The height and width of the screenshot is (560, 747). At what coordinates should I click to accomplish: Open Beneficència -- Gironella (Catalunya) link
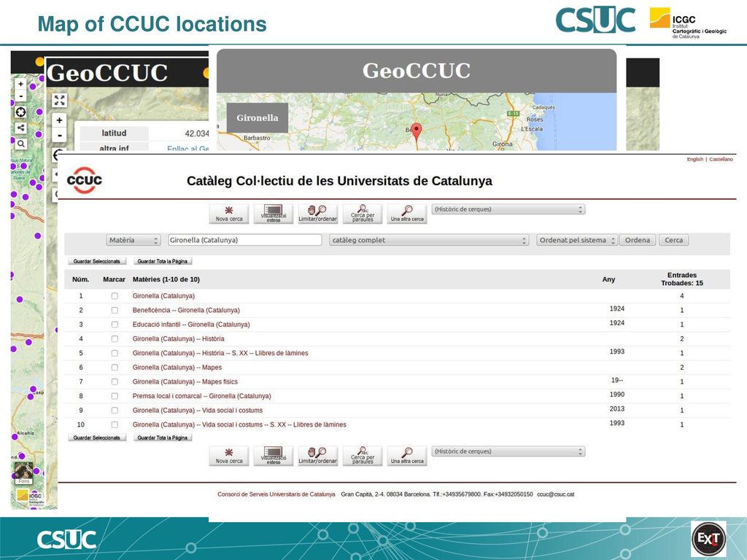[186, 310]
